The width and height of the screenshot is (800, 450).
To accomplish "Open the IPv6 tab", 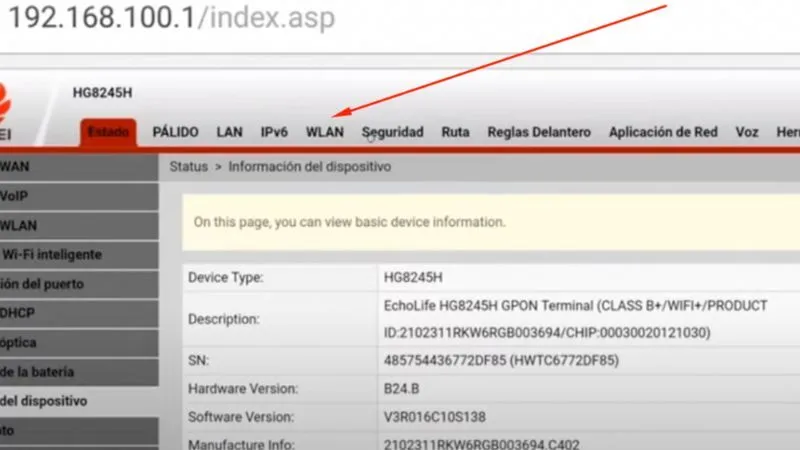I will (x=274, y=132).
